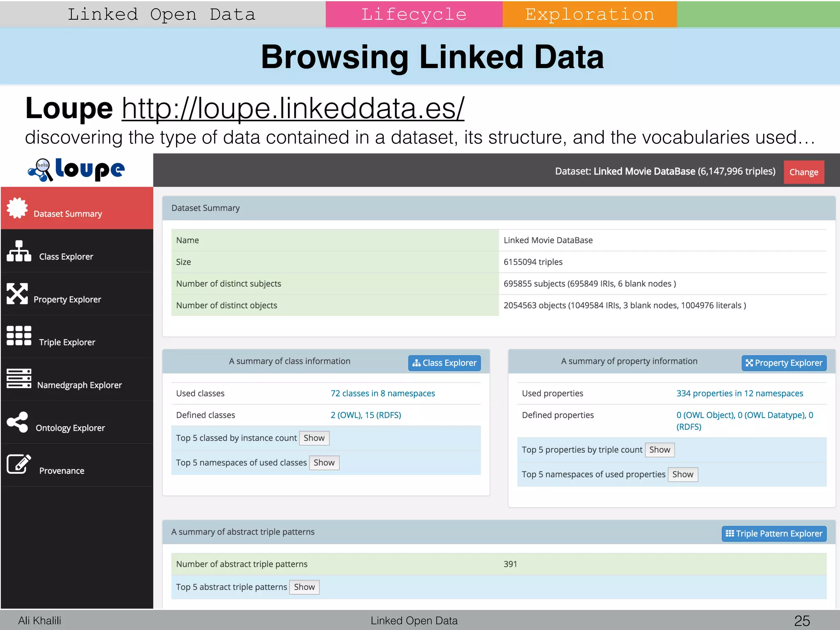
Task: Open Class Explorer hierarchy icon in sidebar
Action: (19, 251)
